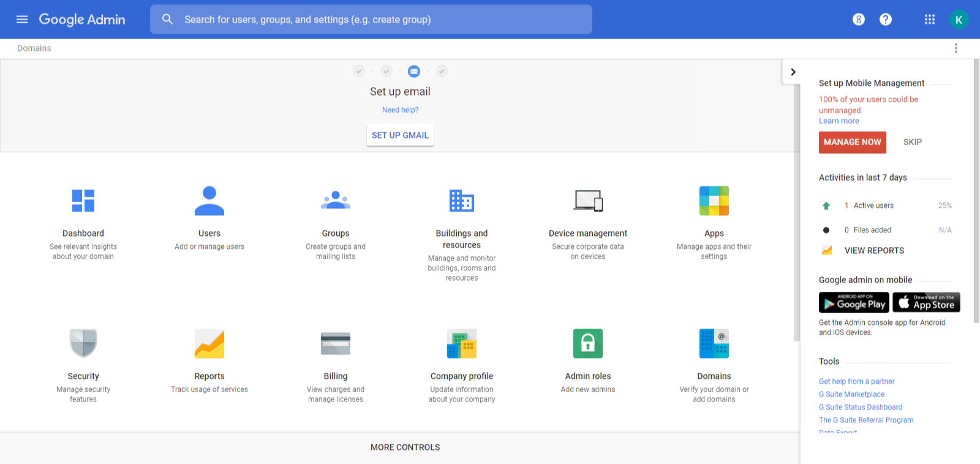Open the Users icon

click(x=209, y=201)
